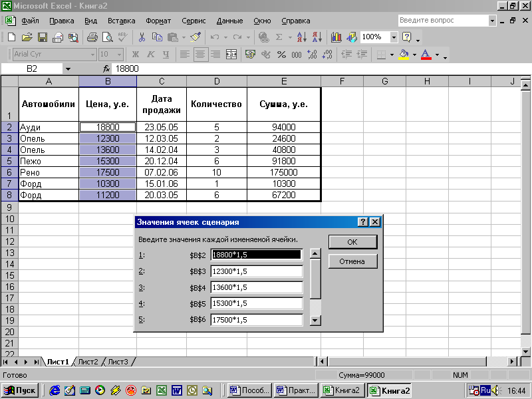Click the Merge and Center icon

pos(231,55)
